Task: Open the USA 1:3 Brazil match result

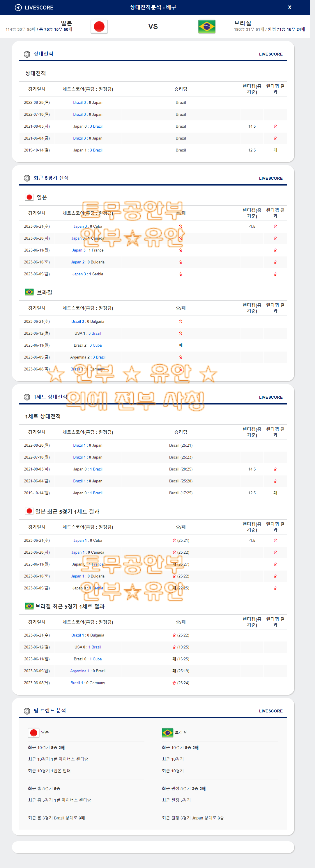Action: pos(88,333)
